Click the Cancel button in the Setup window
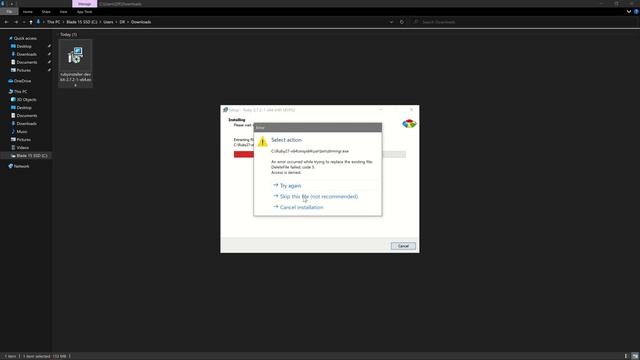The width and height of the screenshot is (640, 360). pyautogui.click(x=403, y=246)
